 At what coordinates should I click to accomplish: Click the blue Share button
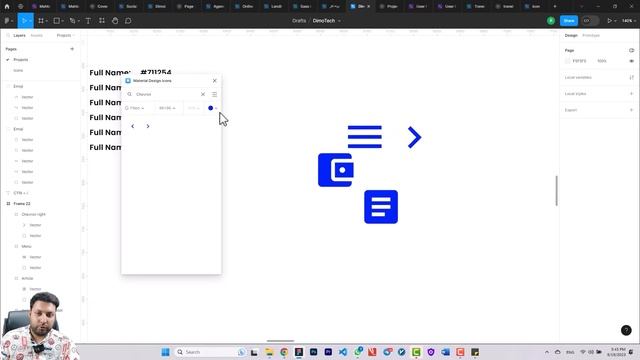(x=569, y=20)
